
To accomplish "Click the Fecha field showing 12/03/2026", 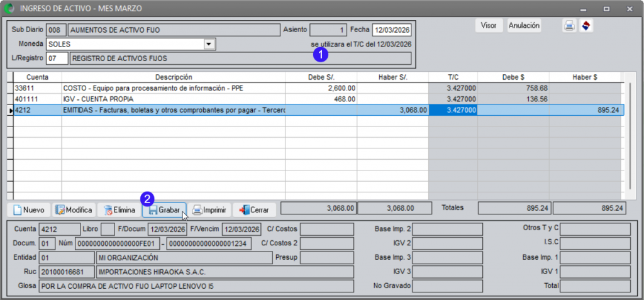I will coord(392,30).
